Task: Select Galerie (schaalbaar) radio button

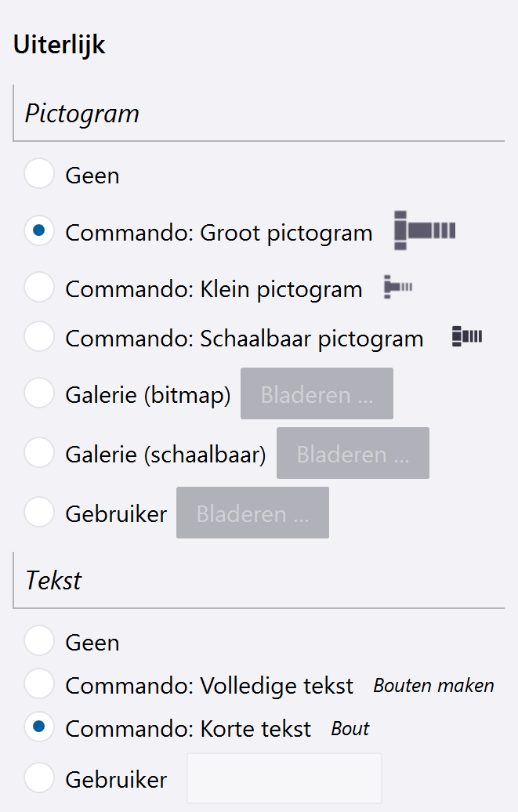Action: pos(39,453)
